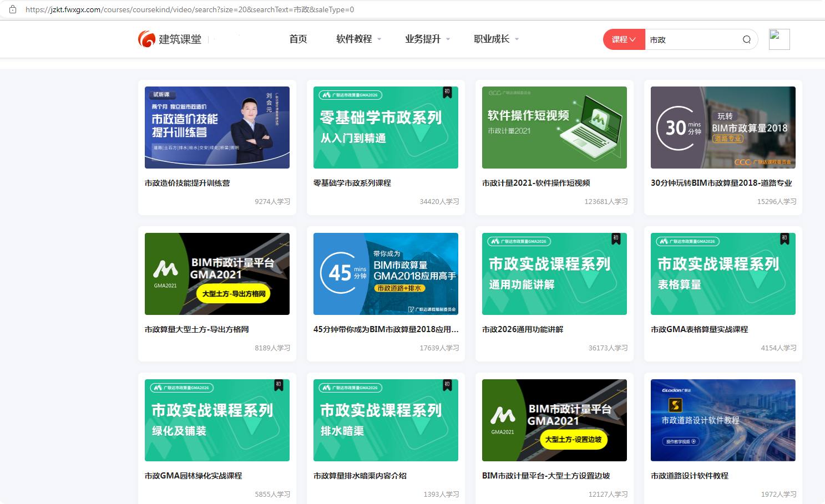This screenshot has width=825, height=504.
Task: Click the 试听课 tag on 训练营 card
Action: 161,95
